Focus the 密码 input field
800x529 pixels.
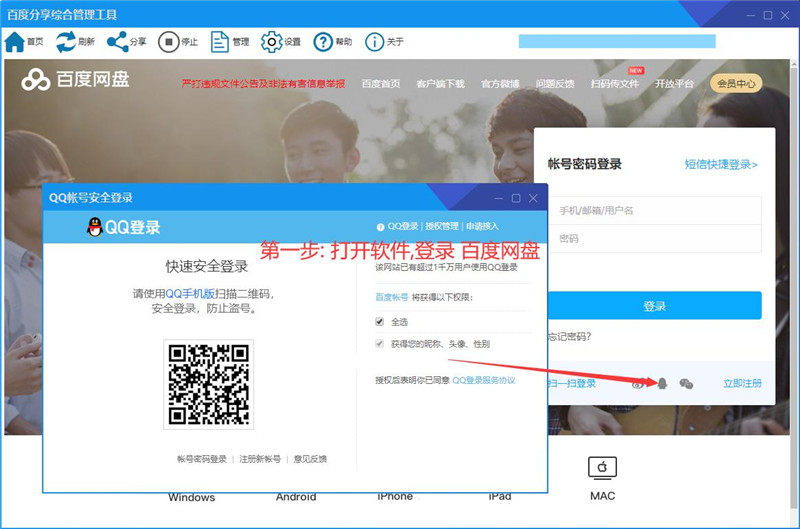click(x=655, y=238)
